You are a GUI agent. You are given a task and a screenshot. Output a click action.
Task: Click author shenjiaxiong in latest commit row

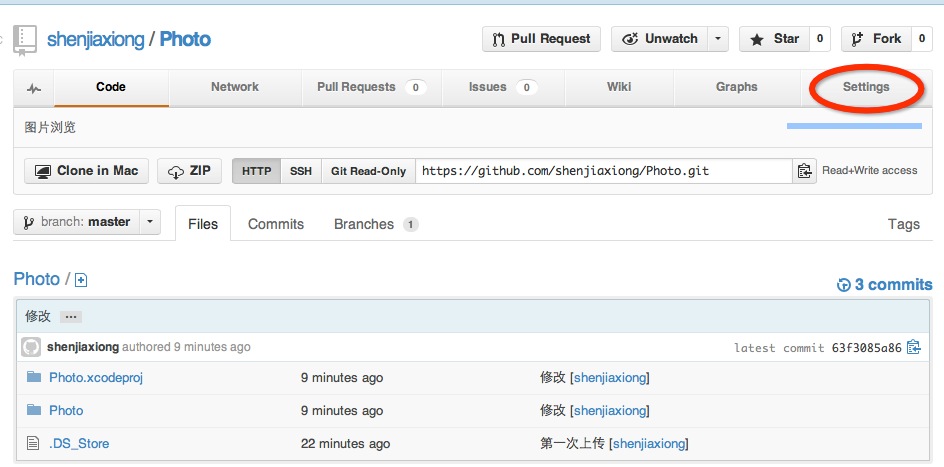(x=82, y=347)
